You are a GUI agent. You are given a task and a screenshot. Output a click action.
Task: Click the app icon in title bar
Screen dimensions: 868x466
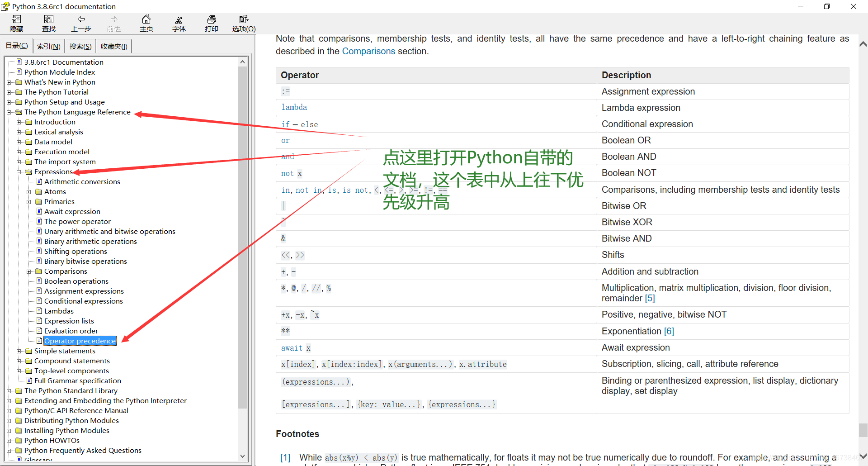(5, 6)
